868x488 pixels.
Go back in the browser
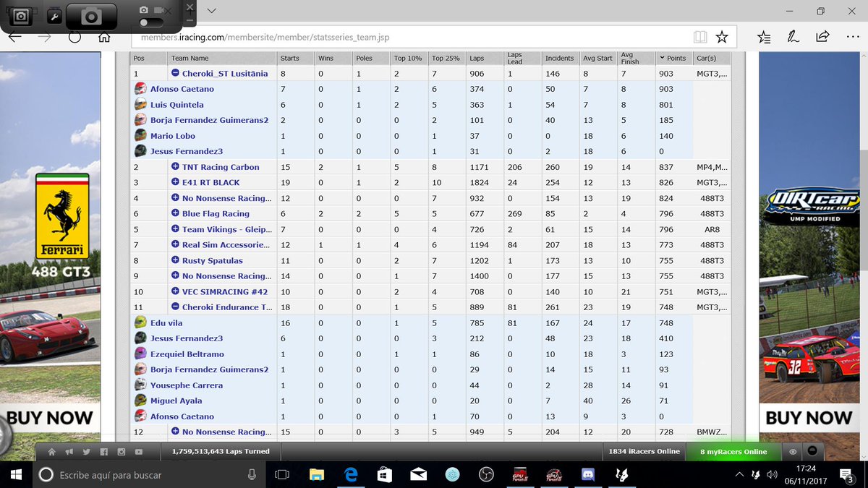(14, 37)
